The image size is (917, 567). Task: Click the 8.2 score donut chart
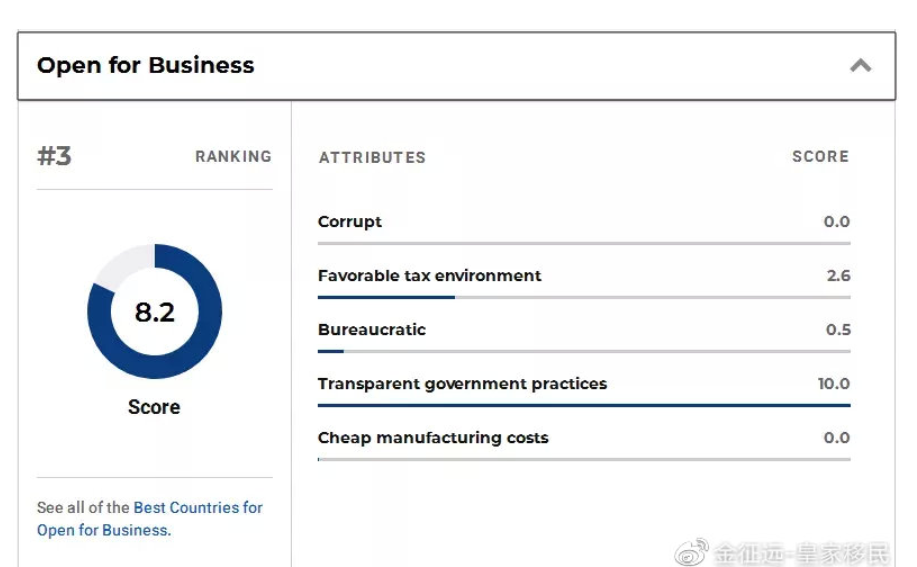155,312
